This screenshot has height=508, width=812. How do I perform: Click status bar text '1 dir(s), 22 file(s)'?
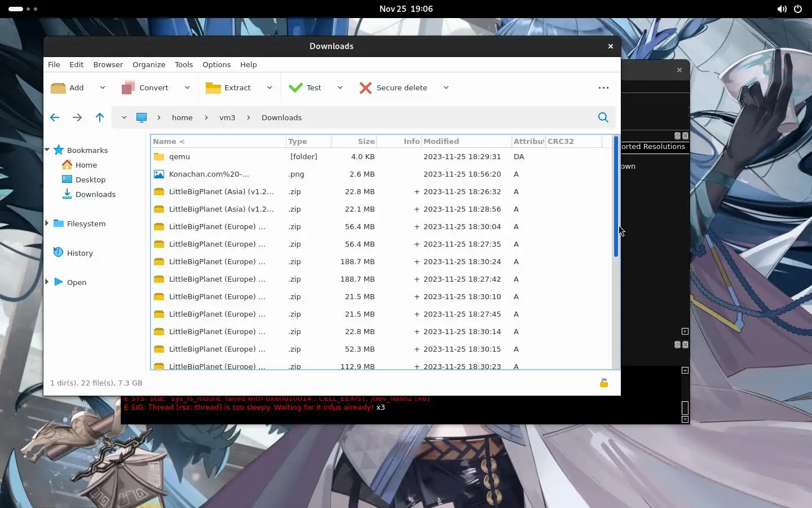click(x=96, y=383)
